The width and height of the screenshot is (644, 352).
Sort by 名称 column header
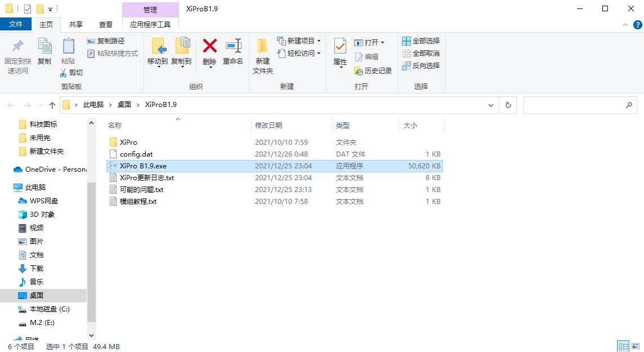115,125
